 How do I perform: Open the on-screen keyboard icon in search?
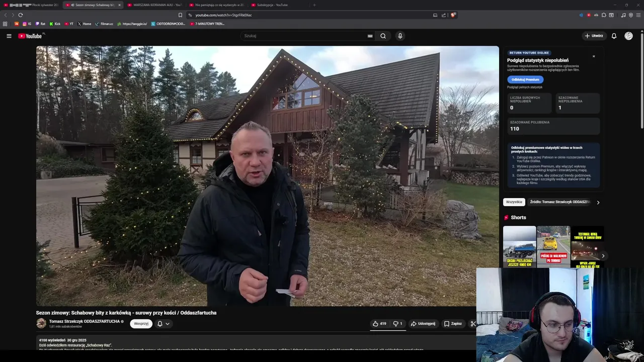370,36
